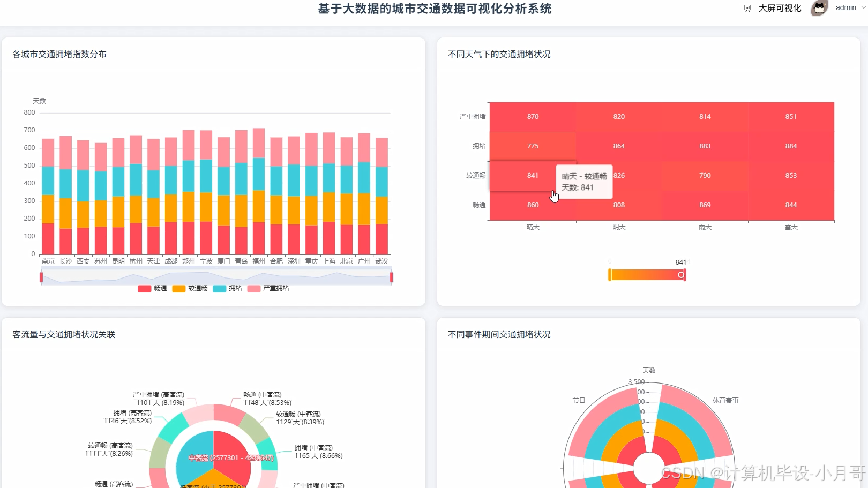Open the 大屏可视化 link

[x=780, y=8]
